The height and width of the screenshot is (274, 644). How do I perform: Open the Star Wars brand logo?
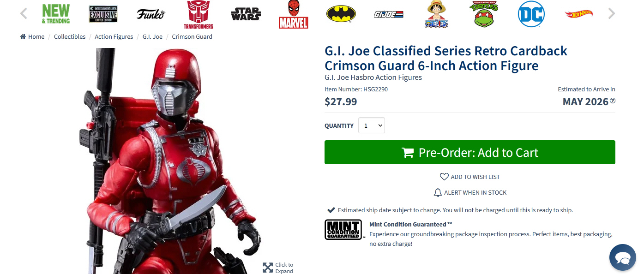(246, 14)
